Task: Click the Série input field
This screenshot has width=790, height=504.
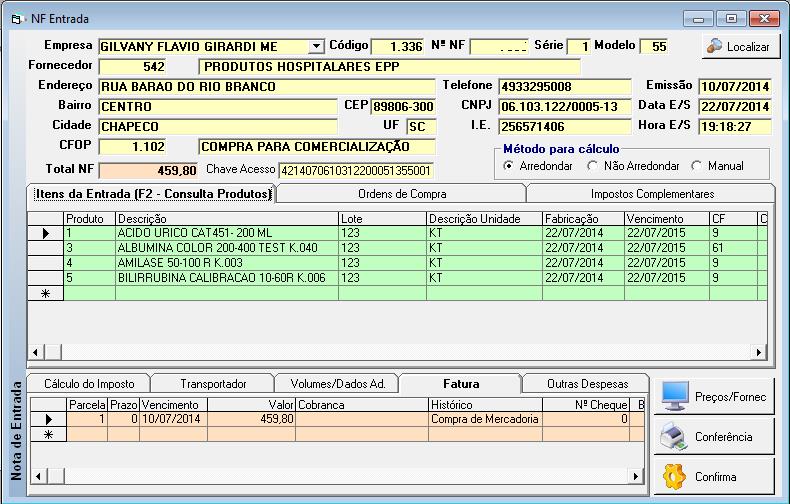Action: click(x=578, y=46)
